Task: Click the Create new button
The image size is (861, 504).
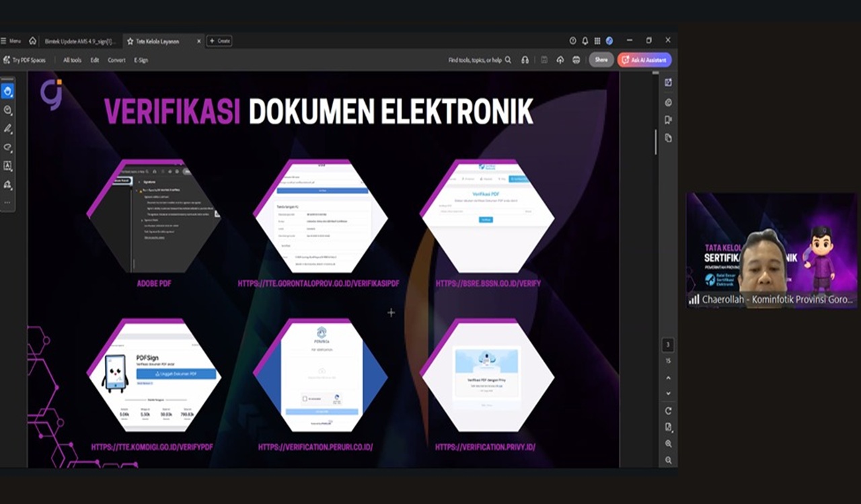Action: point(219,41)
